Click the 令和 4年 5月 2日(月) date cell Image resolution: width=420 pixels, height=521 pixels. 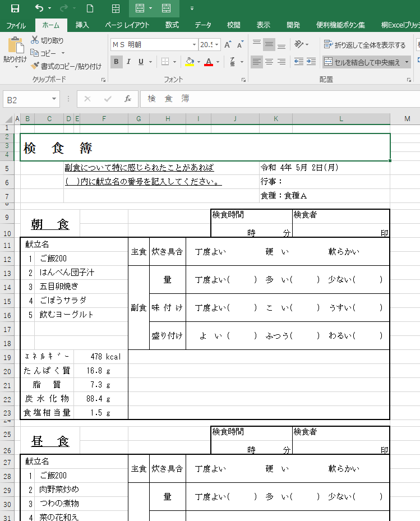coord(325,168)
